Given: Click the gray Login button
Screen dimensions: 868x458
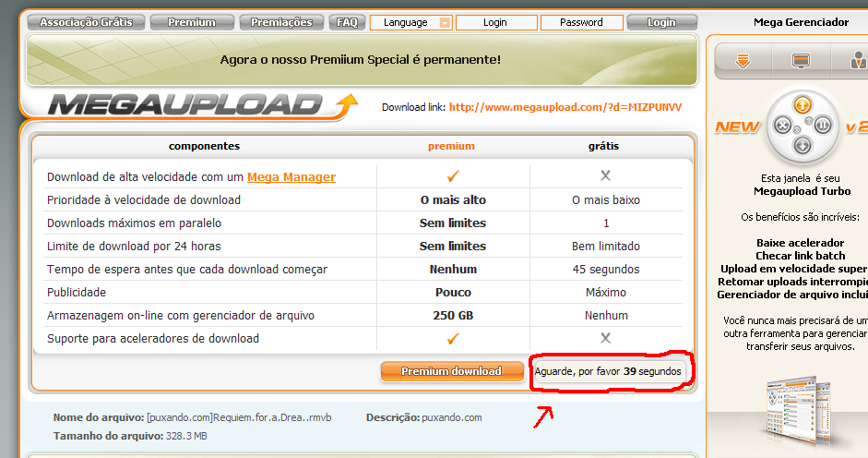Looking at the screenshot, I should pos(661,22).
